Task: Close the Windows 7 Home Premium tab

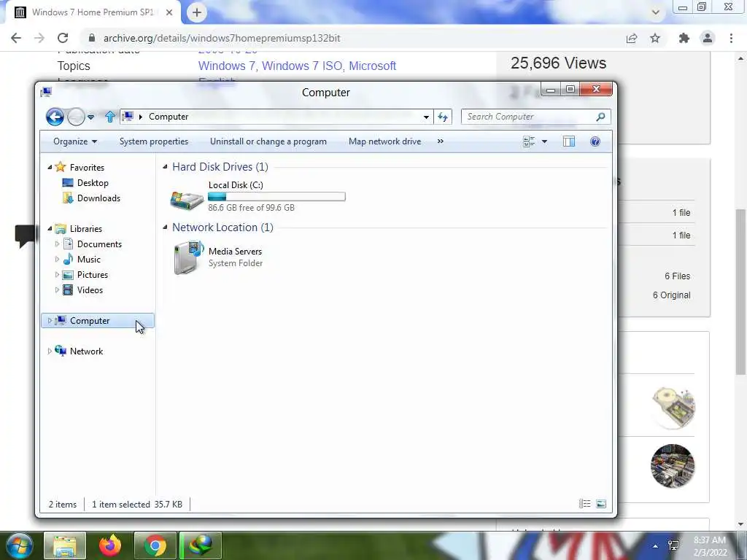Action: 169,12
